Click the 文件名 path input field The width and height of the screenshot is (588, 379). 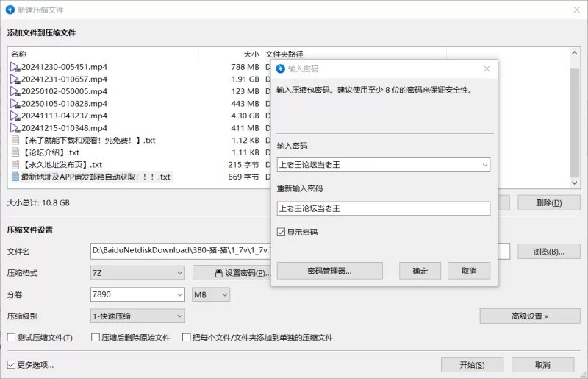[180, 251]
